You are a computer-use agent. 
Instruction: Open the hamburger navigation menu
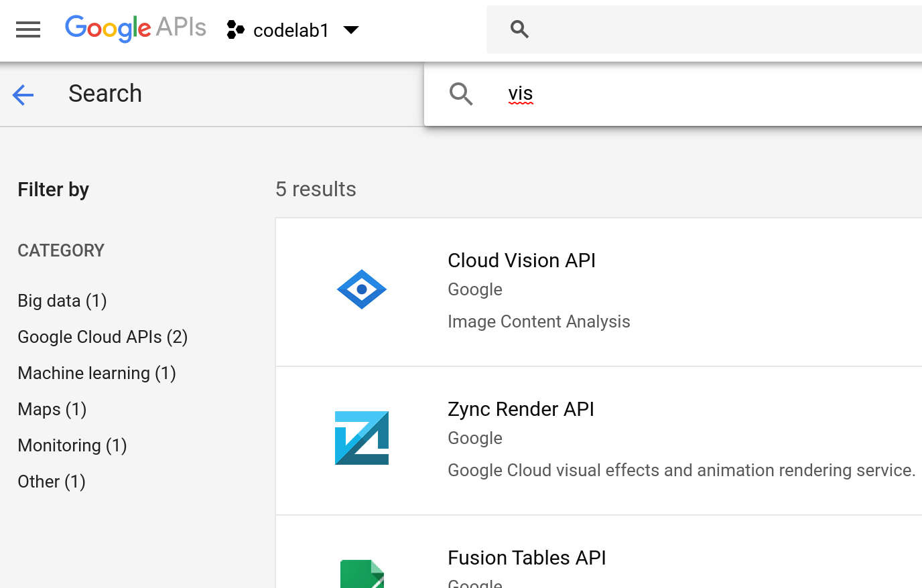click(x=28, y=29)
